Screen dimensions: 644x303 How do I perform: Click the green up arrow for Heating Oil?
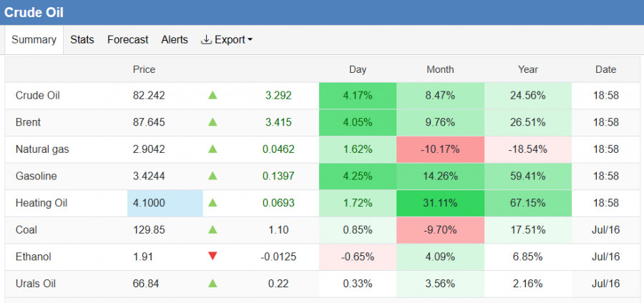(x=213, y=203)
